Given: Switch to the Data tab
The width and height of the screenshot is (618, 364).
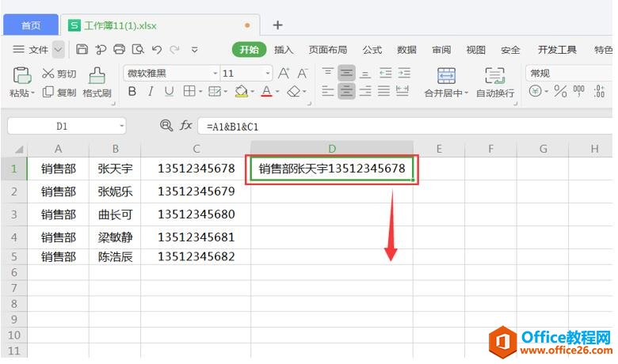Looking at the screenshot, I should coord(406,50).
